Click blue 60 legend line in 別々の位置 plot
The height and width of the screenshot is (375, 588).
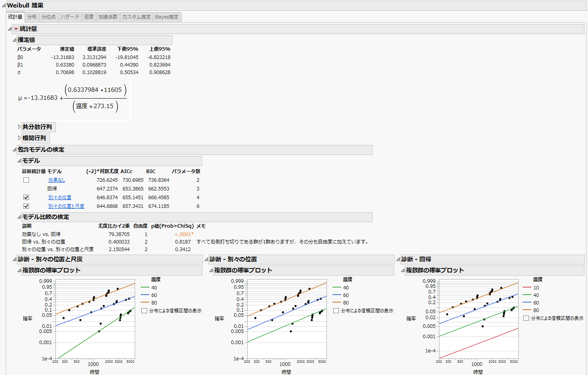pos(337,295)
